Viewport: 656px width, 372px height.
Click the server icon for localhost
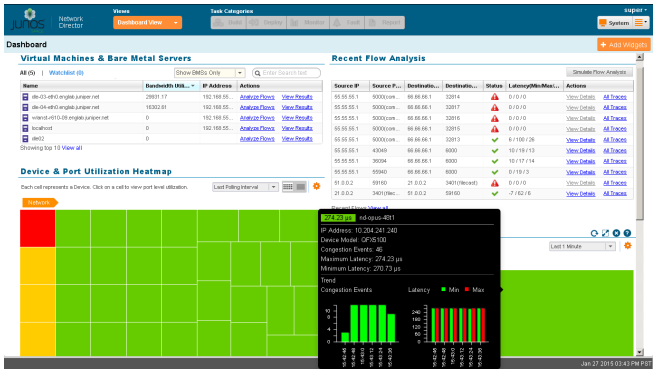tap(26, 128)
